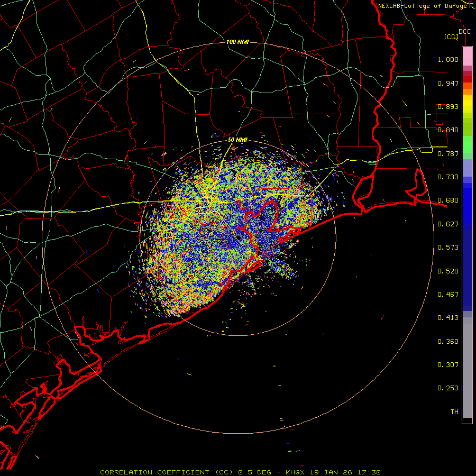The image size is (476, 476).
Task: Pick the bright green swatch on color bar
Action: point(467,144)
